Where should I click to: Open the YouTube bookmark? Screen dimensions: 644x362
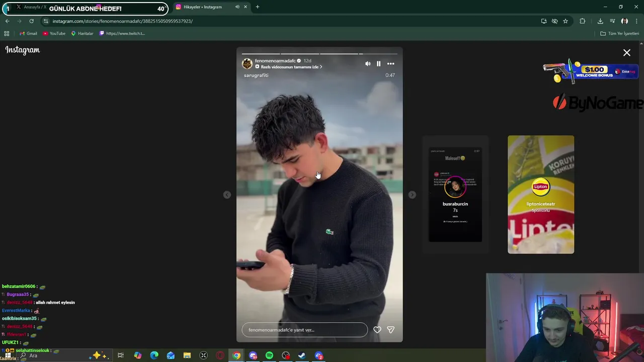[x=54, y=34]
